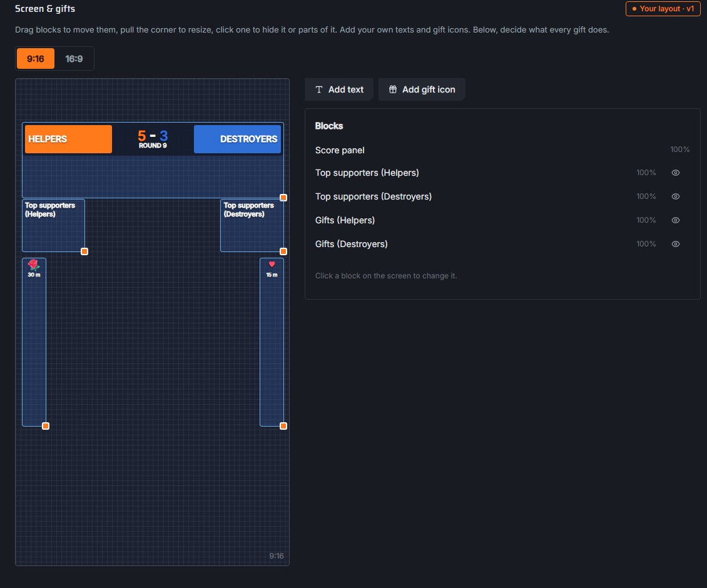Click the Score panel resize corner handle

283,198
